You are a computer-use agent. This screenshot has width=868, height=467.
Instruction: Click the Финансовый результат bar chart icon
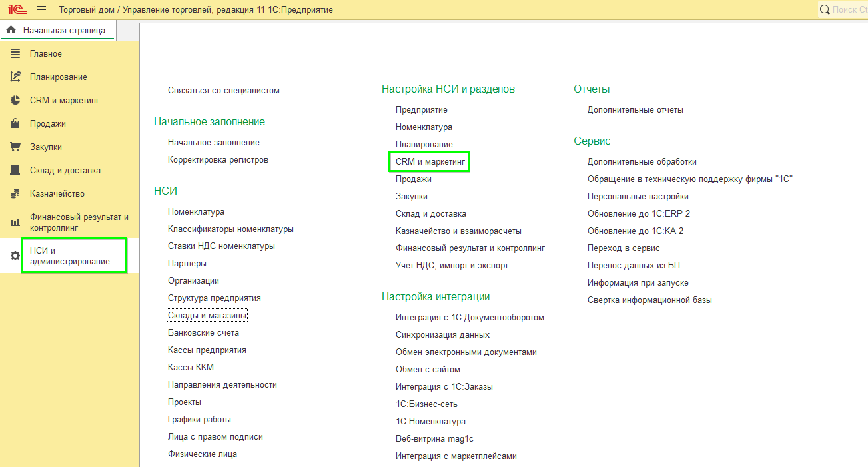(x=15, y=222)
